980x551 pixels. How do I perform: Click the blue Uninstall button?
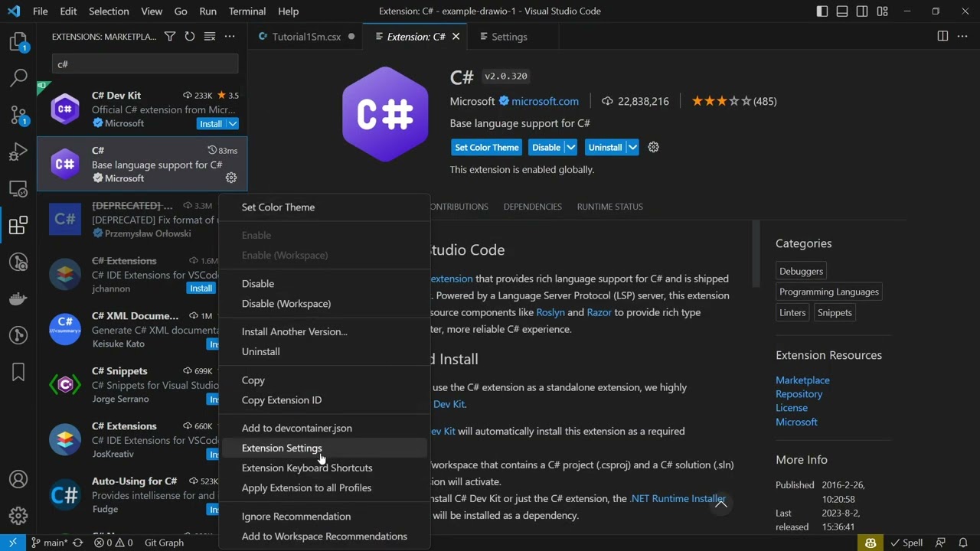click(605, 148)
